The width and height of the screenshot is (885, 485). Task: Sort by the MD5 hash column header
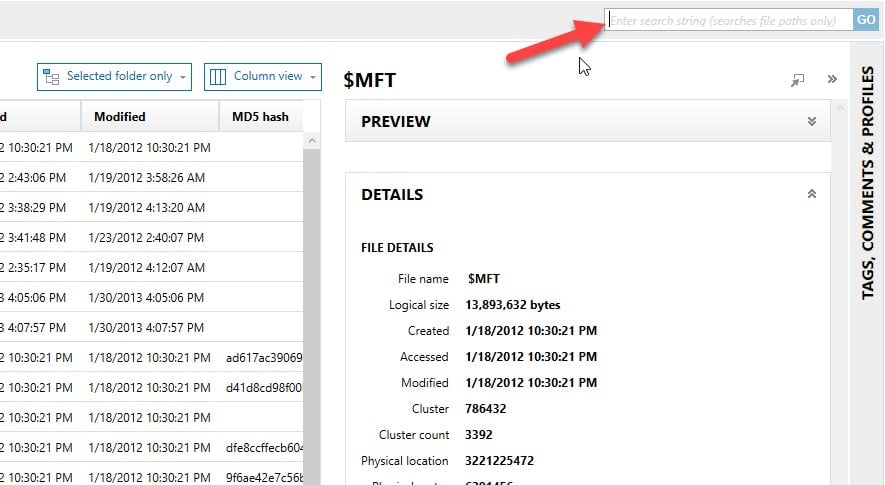click(x=261, y=117)
